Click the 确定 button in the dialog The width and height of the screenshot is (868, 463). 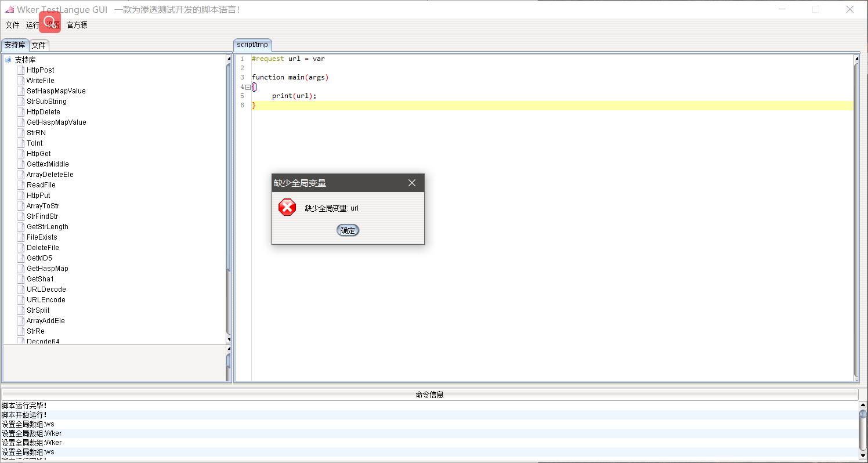tap(348, 230)
